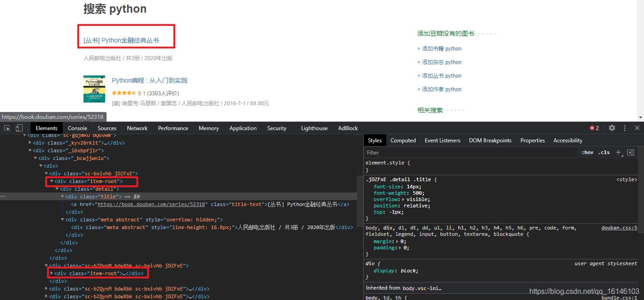Click the 3303人评价 rating count
Viewport: 644px width, 300px height.
click(163, 94)
